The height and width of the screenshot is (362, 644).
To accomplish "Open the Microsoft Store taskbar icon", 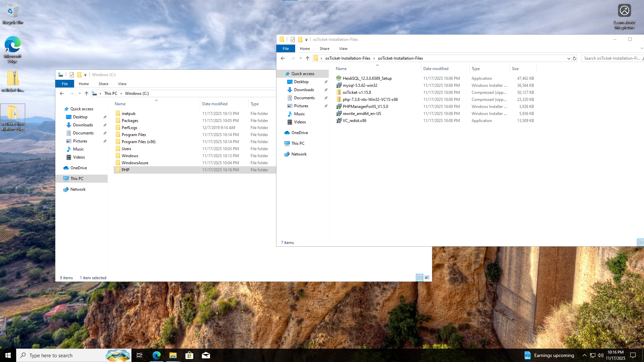I will click(189, 355).
